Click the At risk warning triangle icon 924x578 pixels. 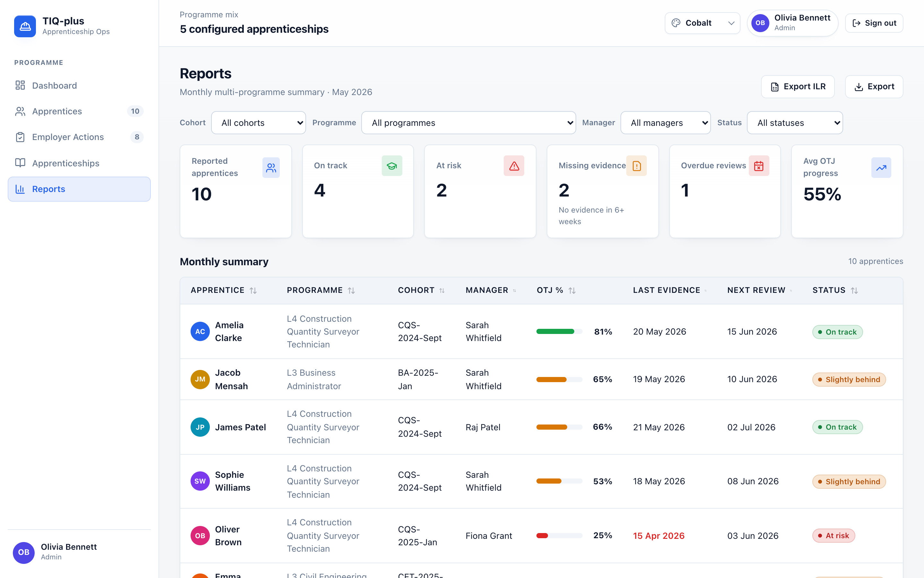tap(514, 165)
